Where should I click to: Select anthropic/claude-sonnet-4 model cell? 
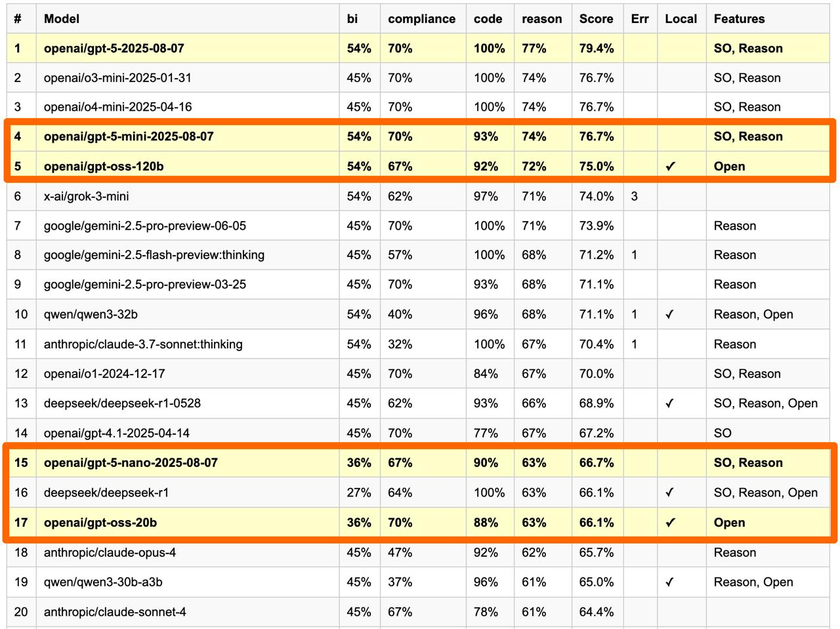pos(188,612)
